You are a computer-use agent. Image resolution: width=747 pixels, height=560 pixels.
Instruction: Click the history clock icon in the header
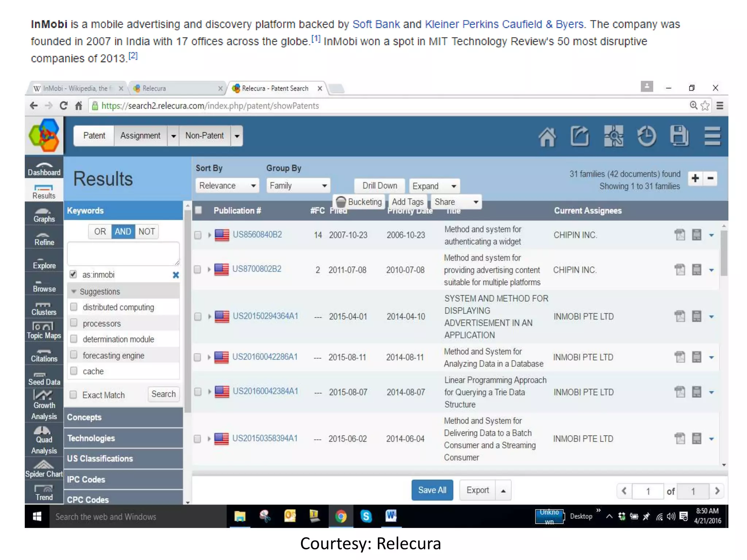click(x=646, y=136)
